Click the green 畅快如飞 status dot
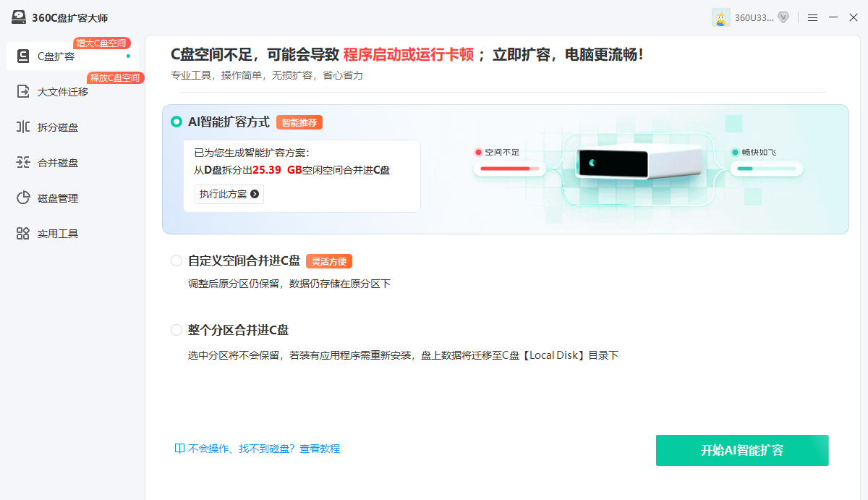Screen dimensions: 868x500 [736, 152]
